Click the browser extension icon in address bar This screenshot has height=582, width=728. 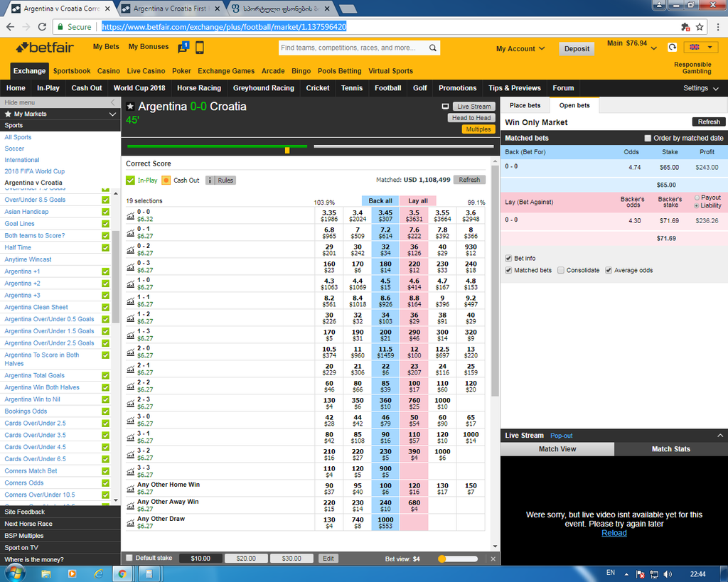click(685, 27)
